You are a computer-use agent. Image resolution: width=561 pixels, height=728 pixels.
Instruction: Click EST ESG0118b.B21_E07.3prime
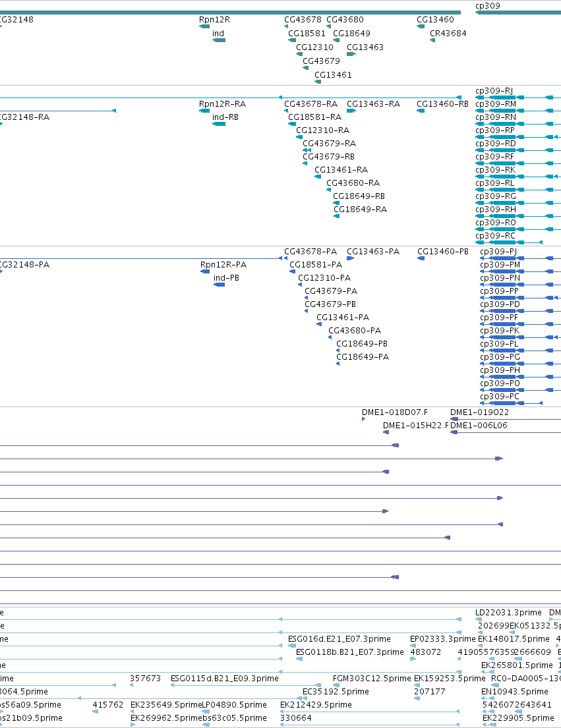[x=349, y=652]
